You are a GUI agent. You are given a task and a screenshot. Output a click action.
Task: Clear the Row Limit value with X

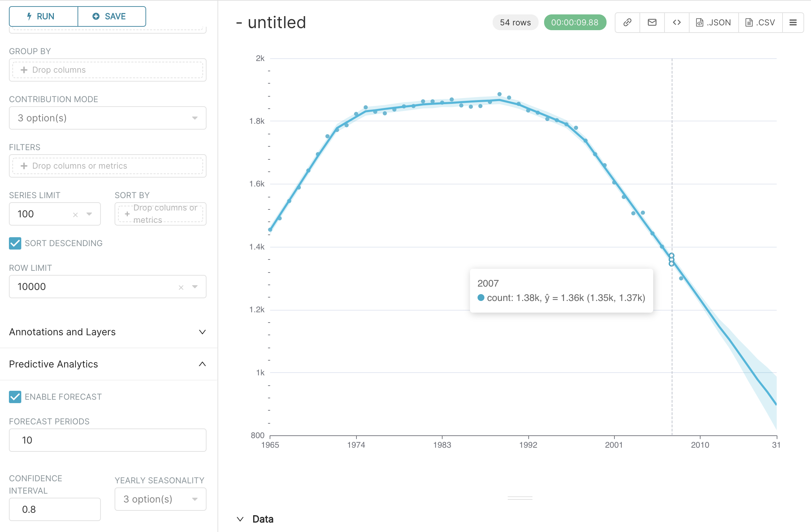coord(181,287)
